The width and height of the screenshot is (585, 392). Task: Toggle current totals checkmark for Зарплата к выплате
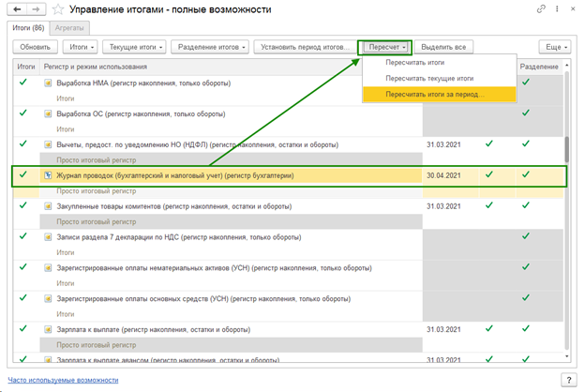(489, 328)
